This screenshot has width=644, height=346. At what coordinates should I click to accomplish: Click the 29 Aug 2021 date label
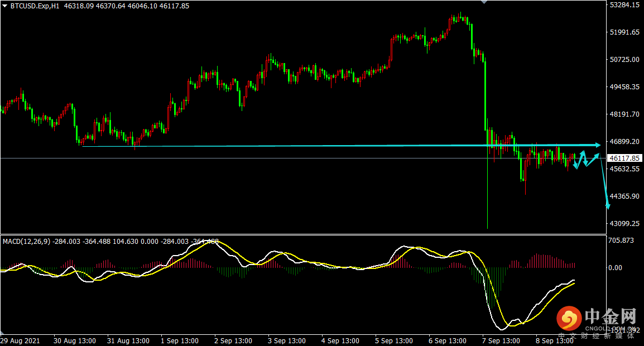click(20, 341)
